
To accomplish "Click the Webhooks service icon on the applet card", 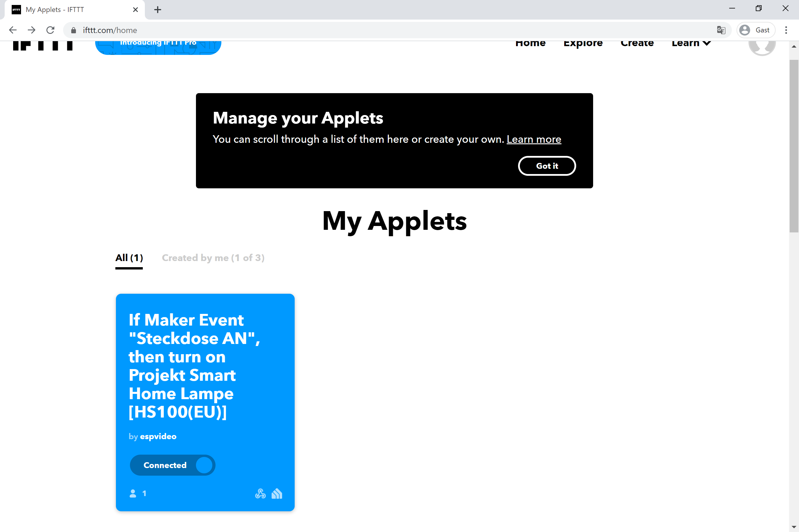I will point(260,493).
